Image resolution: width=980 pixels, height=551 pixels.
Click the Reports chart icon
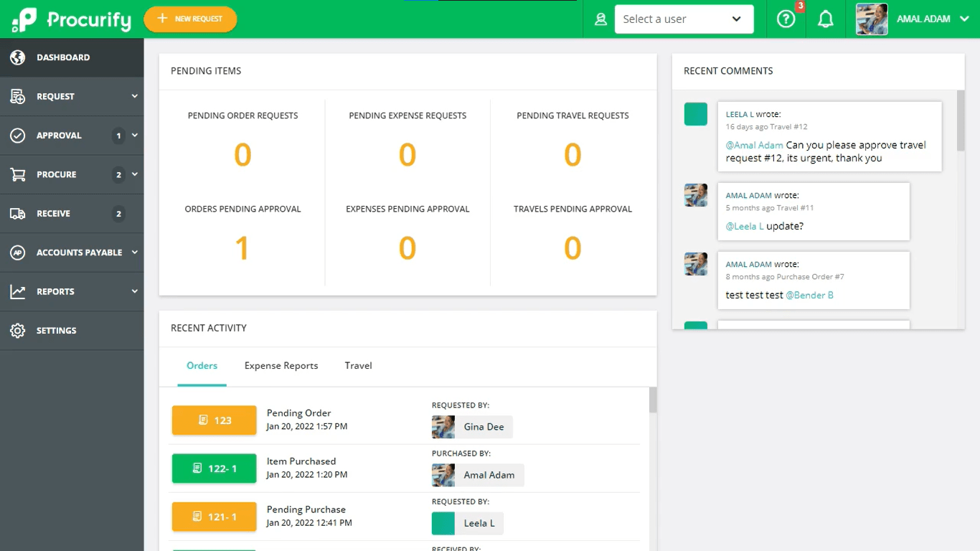point(18,291)
